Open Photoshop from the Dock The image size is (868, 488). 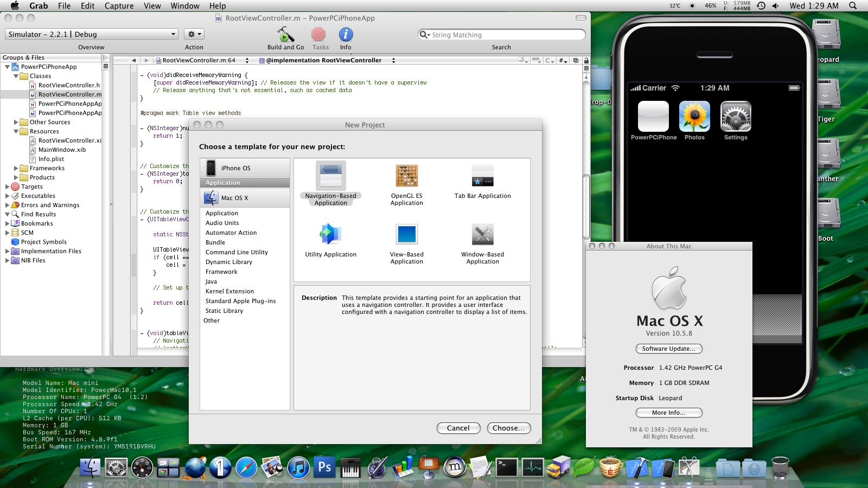(324, 467)
